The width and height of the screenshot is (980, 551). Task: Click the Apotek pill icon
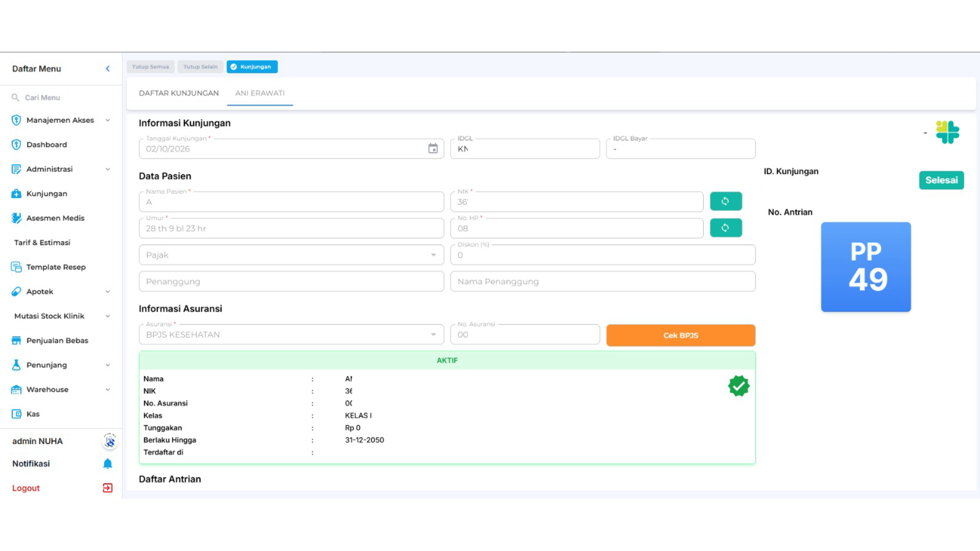point(17,291)
